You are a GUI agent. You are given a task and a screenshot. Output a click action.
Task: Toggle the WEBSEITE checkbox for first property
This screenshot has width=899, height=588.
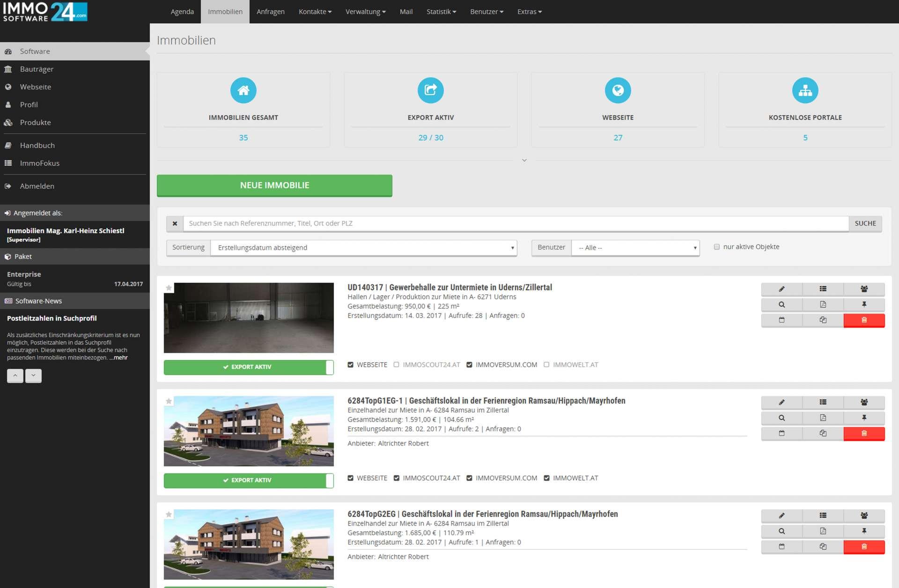tap(351, 365)
